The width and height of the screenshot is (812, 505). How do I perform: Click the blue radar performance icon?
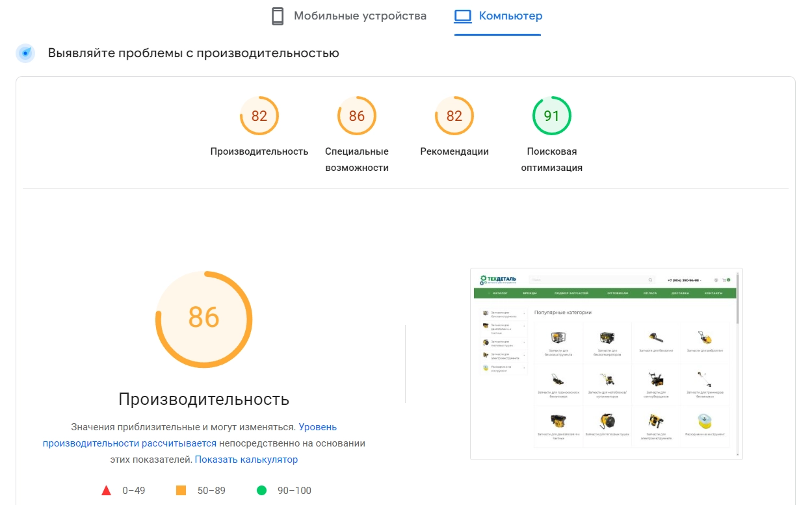[x=25, y=53]
